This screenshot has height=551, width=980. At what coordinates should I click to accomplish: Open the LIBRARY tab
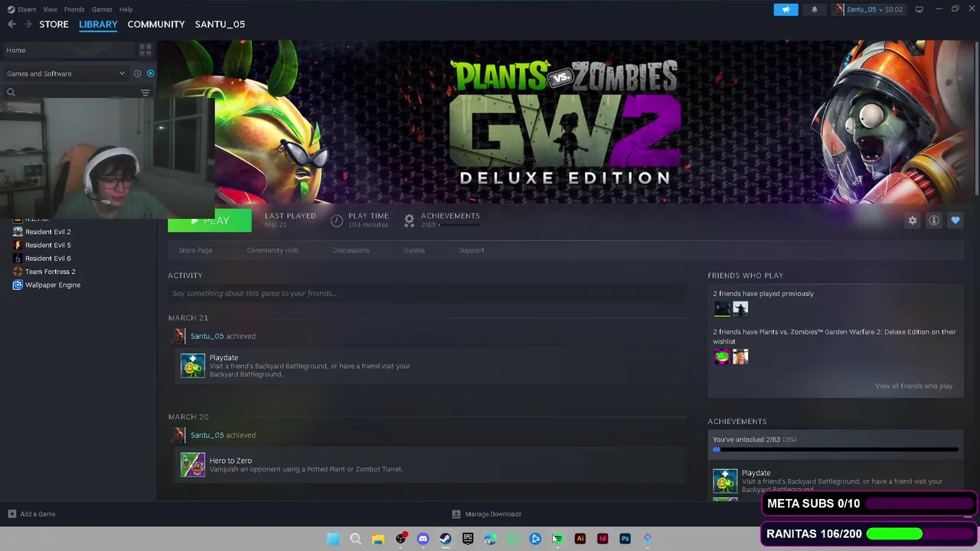(98, 24)
